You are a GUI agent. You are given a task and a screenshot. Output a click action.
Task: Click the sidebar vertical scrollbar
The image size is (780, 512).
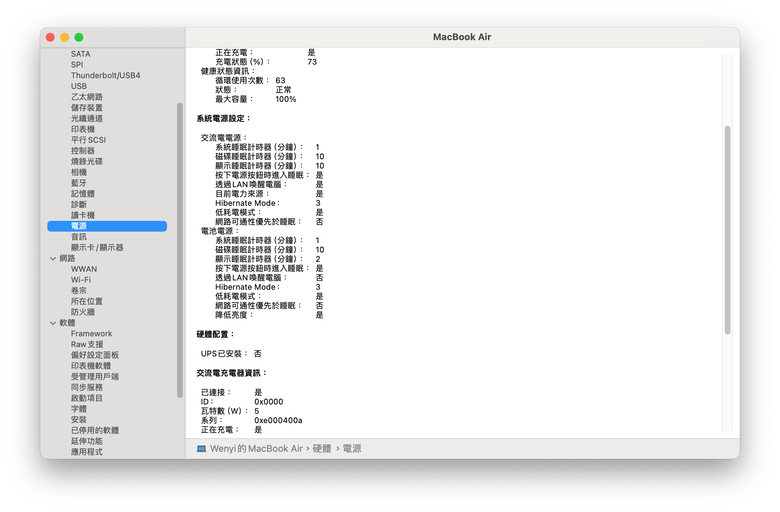(x=180, y=250)
